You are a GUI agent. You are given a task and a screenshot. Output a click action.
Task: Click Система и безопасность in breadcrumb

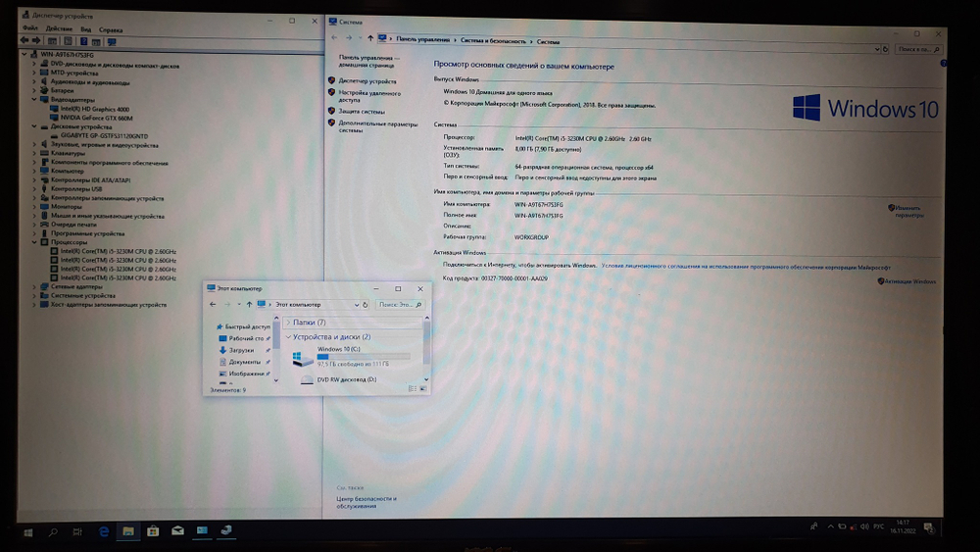pyautogui.click(x=493, y=41)
